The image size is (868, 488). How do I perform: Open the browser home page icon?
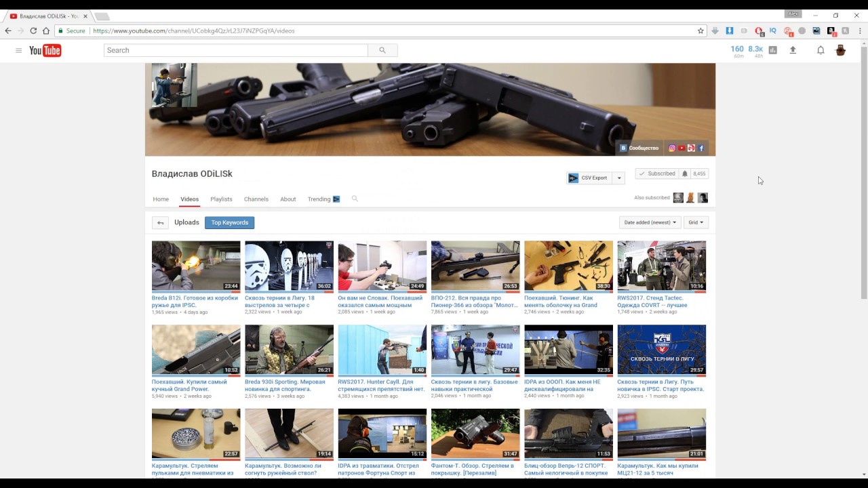tap(46, 30)
